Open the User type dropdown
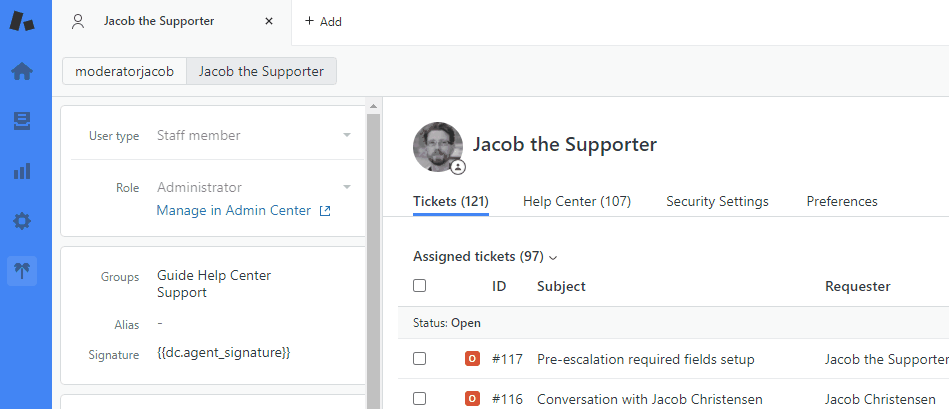949x409 pixels. point(346,135)
